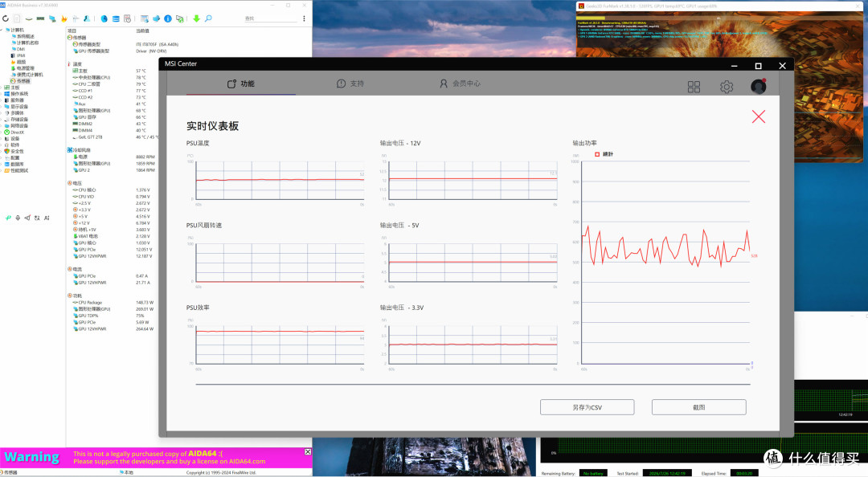The image size is (868, 477).
Task: Click the green download arrow in AIDA64
Action: click(x=197, y=18)
